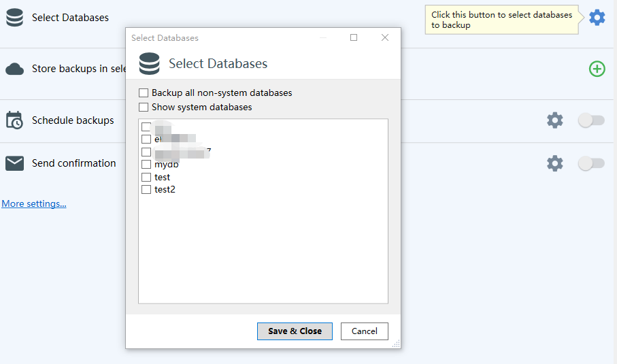Check Backup all non-system databases

click(x=144, y=93)
